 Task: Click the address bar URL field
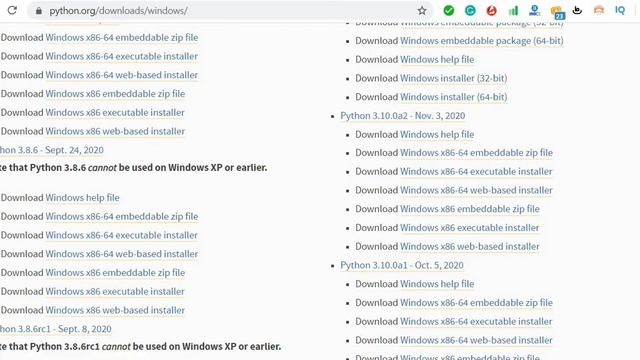coord(229,11)
